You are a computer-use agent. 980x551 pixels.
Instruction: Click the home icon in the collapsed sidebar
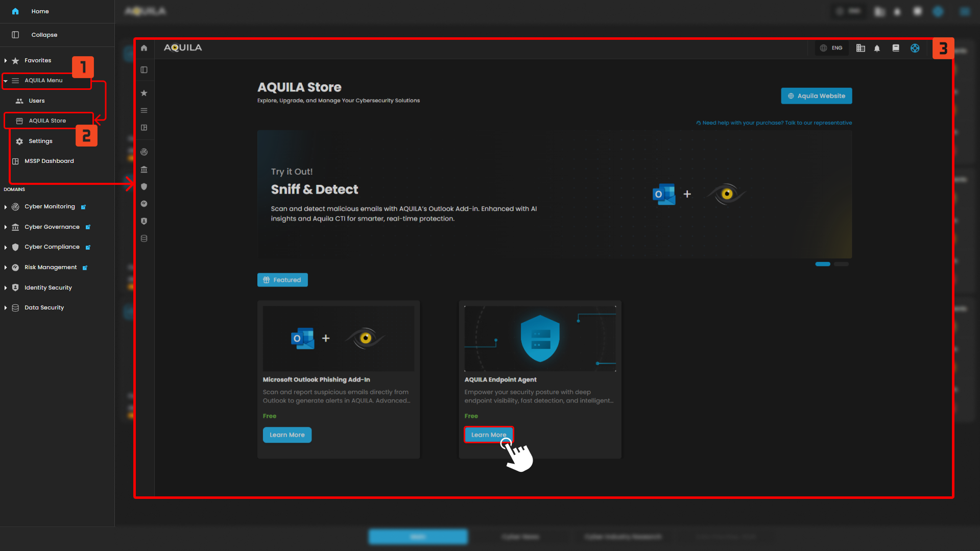144,48
